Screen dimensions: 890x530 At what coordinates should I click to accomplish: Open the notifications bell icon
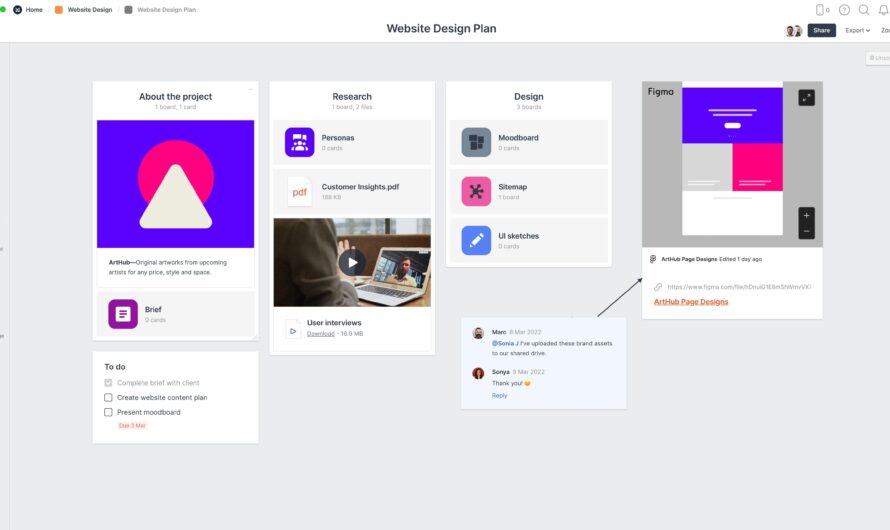883,10
